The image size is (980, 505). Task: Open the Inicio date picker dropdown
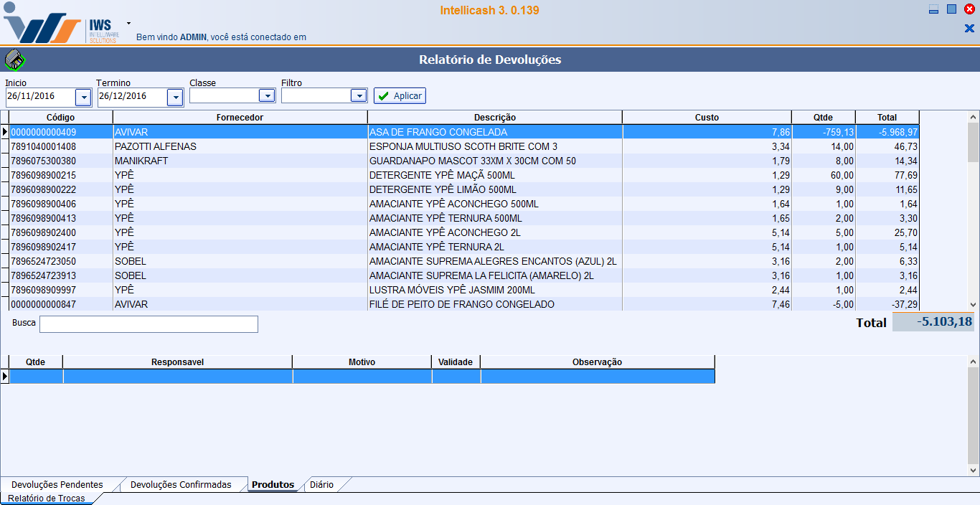(x=83, y=97)
